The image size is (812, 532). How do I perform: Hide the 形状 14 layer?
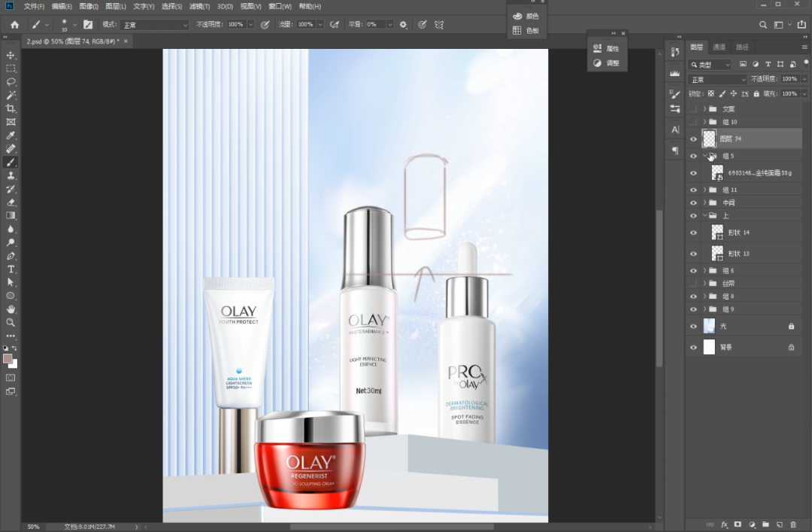(x=693, y=233)
